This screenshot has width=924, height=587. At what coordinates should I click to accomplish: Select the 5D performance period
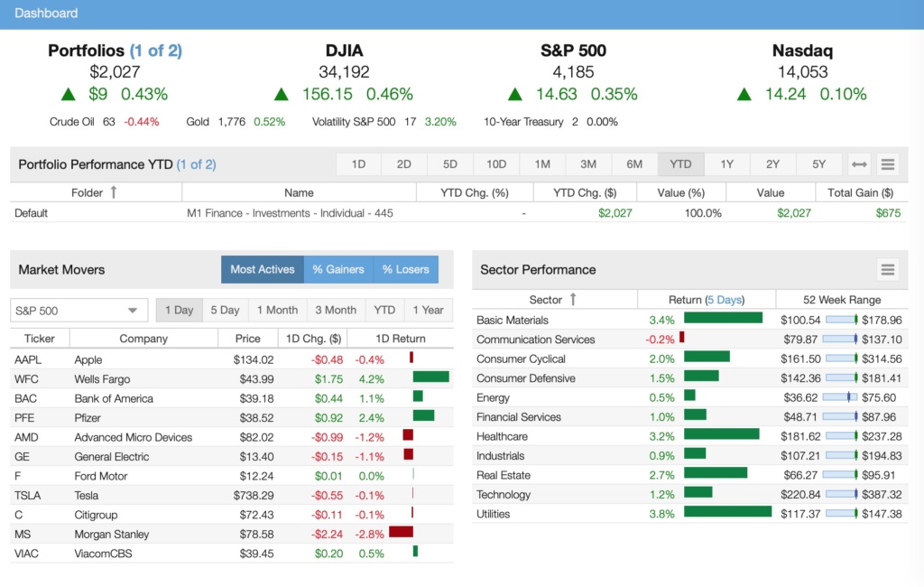(450, 164)
